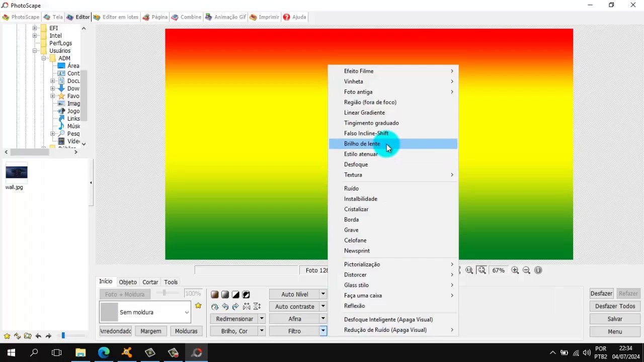Viewport: 644px width, 362px height.
Task: Click the Menu button
Action: pos(615,332)
